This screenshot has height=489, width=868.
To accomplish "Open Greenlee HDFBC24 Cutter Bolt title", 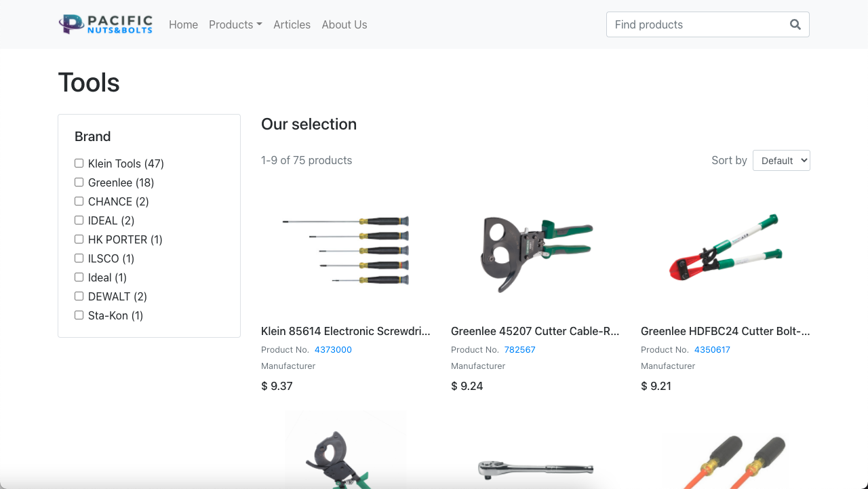I will click(x=726, y=331).
